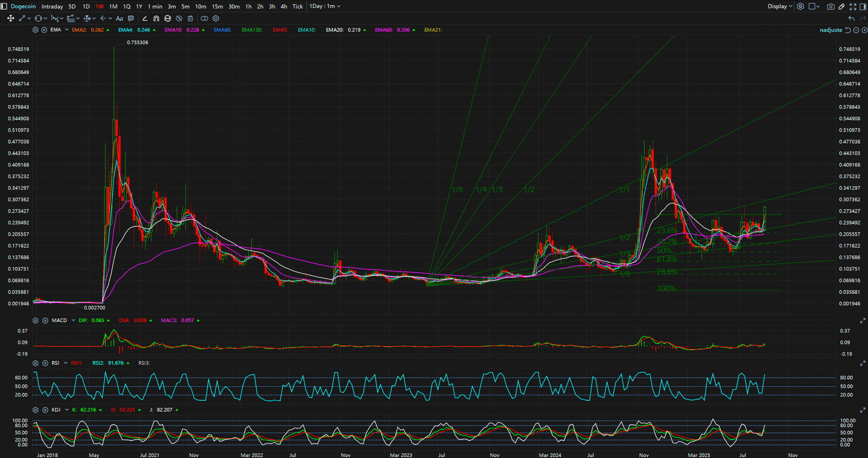Toggle the right sidebar panel icon
The width and height of the screenshot is (868, 458).
click(x=863, y=7)
